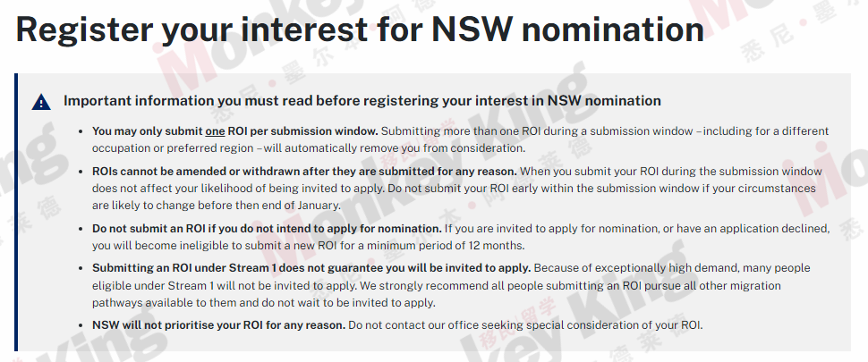Click the 'Important information you must read' heading
Screen dimensions: 868x362
[362, 101]
